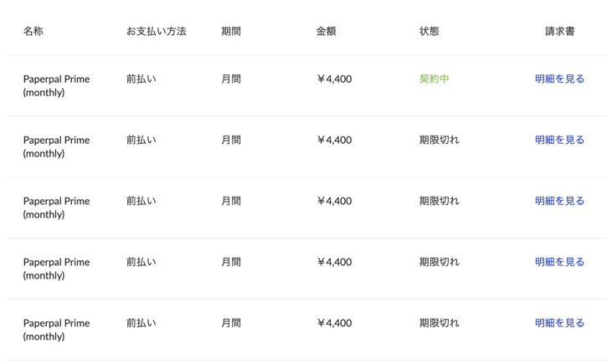This screenshot has width=607, height=364.
Task: Click the first 期限切れ status label
Action: pos(439,140)
